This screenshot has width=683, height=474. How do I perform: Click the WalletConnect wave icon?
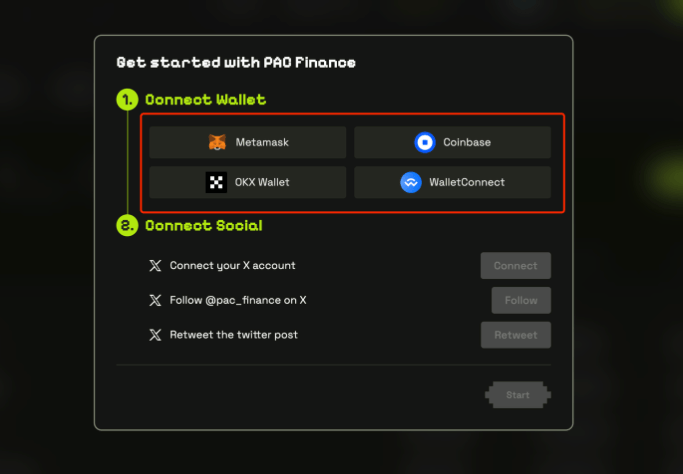(x=411, y=182)
